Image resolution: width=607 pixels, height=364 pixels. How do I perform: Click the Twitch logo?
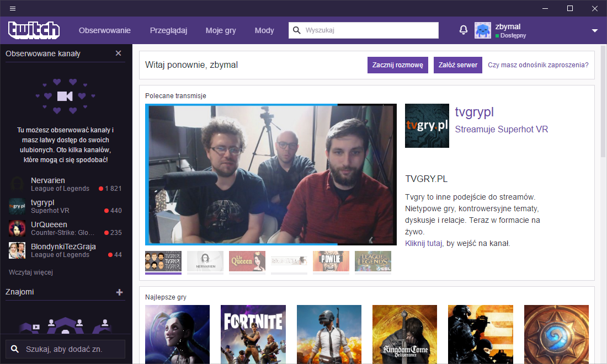[x=34, y=30]
